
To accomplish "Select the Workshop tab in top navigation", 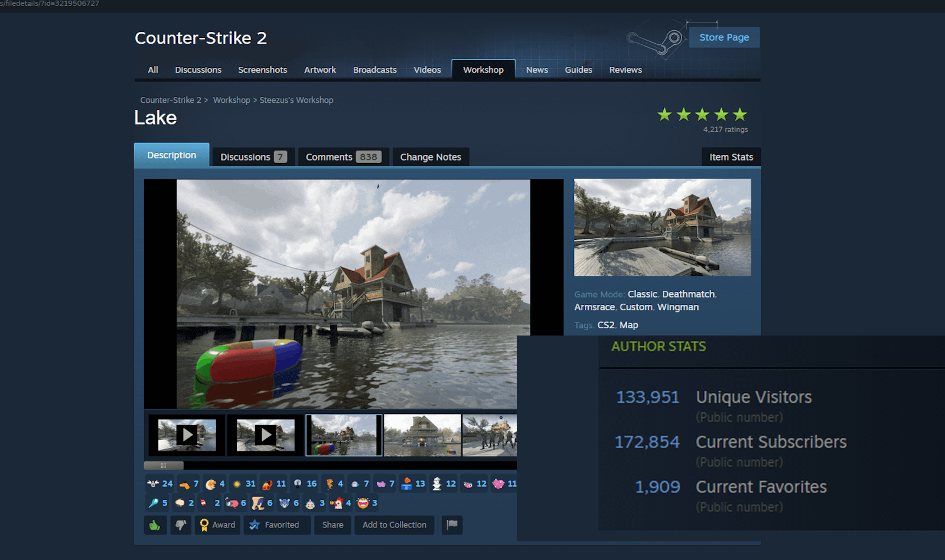I will (x=483, y=70).
